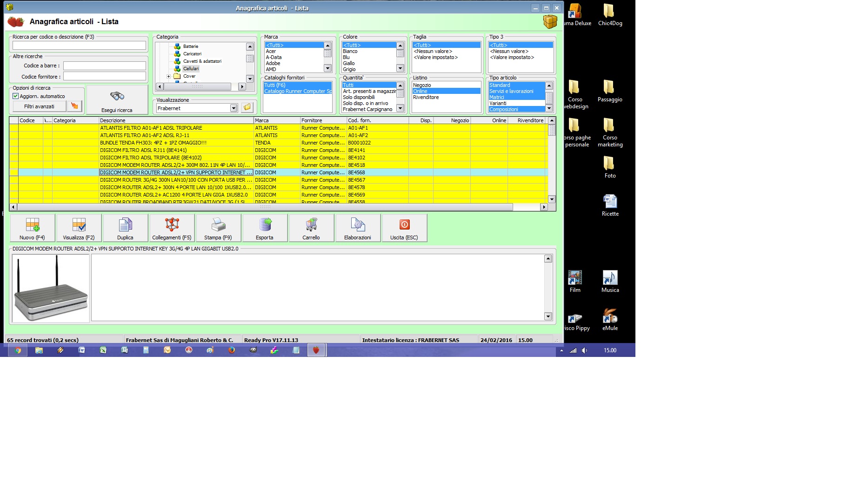This screenshot has width=868, height=488.
Task: Click the Ricerca per codice o descrizione field
Action: [79, 45]
